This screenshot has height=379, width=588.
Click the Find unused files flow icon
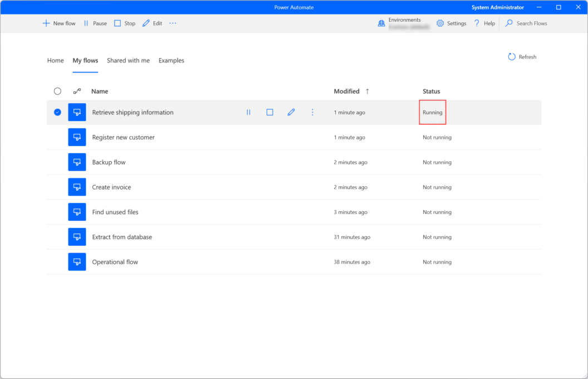point(77,212)
